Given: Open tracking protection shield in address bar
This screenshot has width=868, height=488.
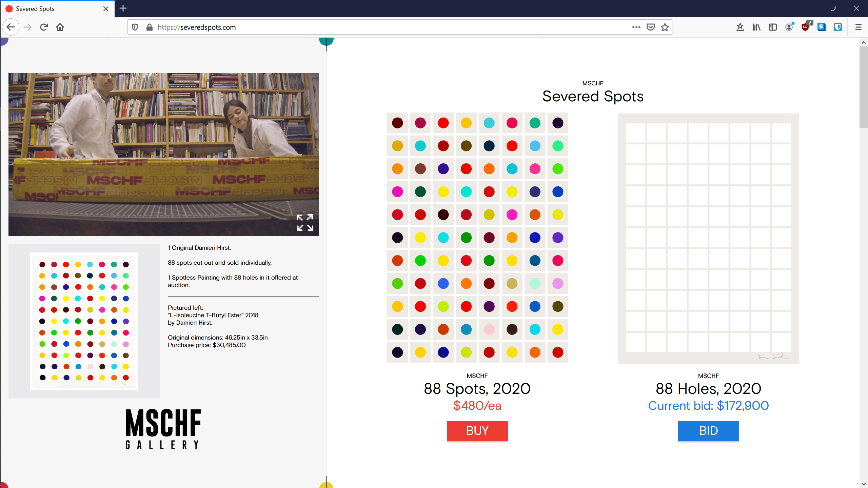Looking at the screenshot, I should pyautogui.click(x=135, y=27).
